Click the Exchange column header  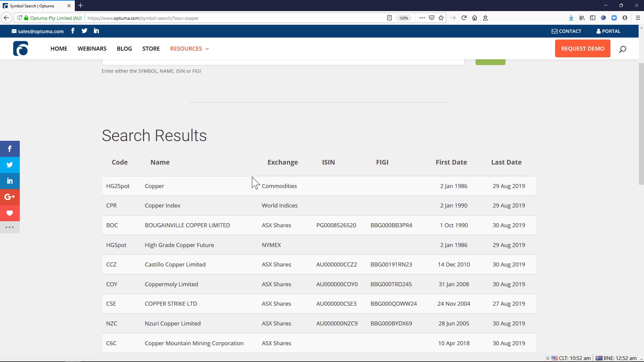pyautogui.click(x=283, y=162)
